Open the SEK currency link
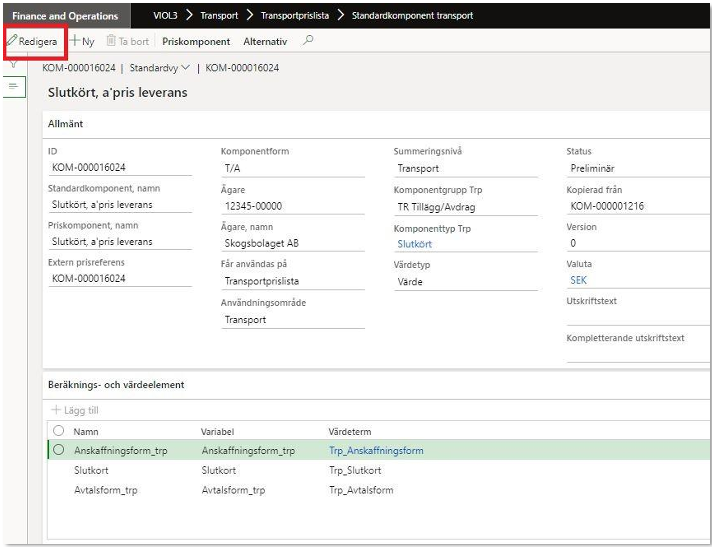 tap(579, 281)
